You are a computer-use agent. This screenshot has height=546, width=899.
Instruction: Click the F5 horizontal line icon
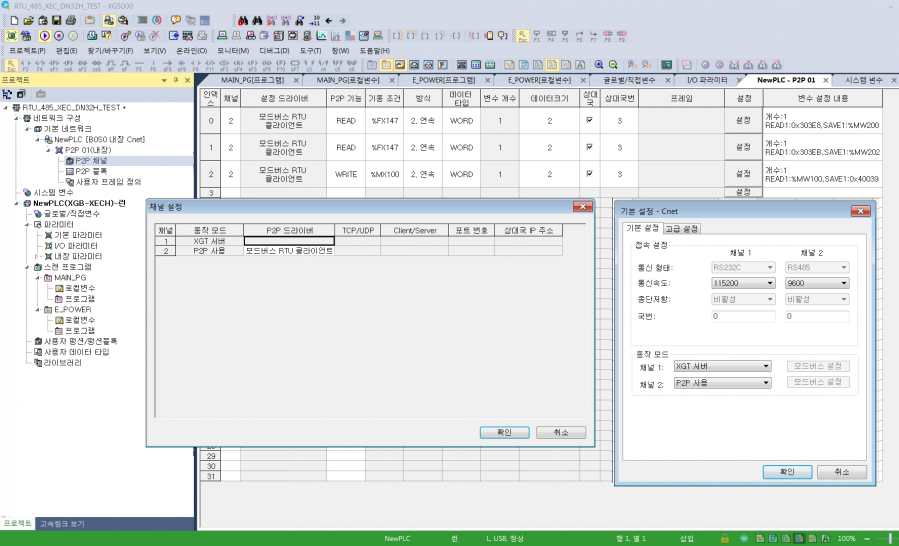[139, 65]
